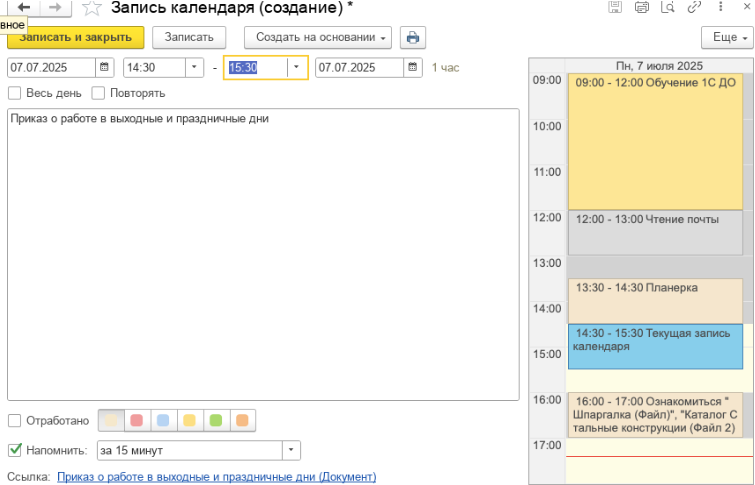Click the print icon button
755x485 pixels.
click(413, 38)
